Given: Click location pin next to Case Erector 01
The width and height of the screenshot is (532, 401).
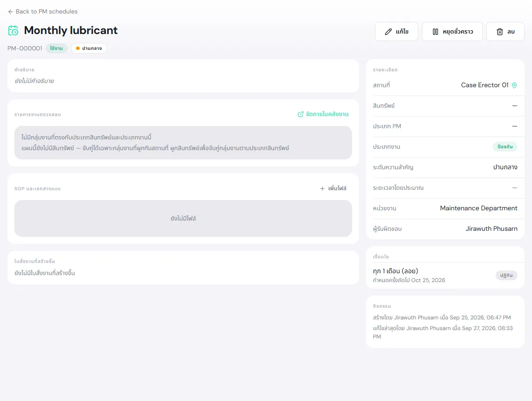Looking at the screenshot, I should click(514, 85).
